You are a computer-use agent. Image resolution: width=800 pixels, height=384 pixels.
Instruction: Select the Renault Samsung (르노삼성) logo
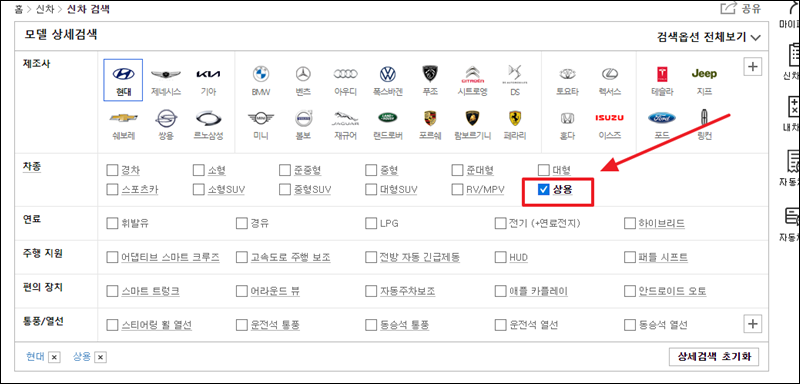(x=208, y=118)
